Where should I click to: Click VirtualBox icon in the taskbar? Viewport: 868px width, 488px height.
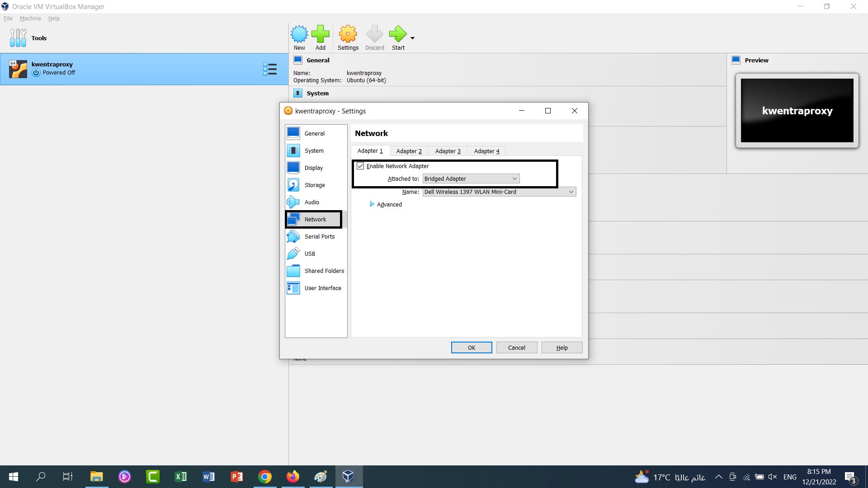pyautogui.click(x=348, y=477)
